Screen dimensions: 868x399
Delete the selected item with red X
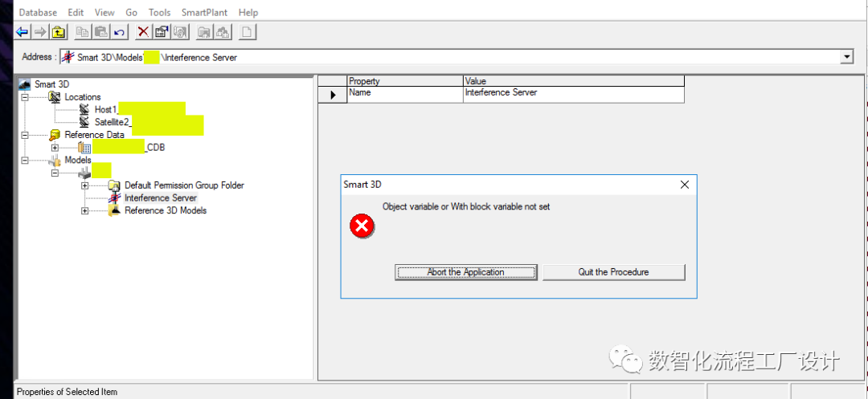click(x=143, y=32)
